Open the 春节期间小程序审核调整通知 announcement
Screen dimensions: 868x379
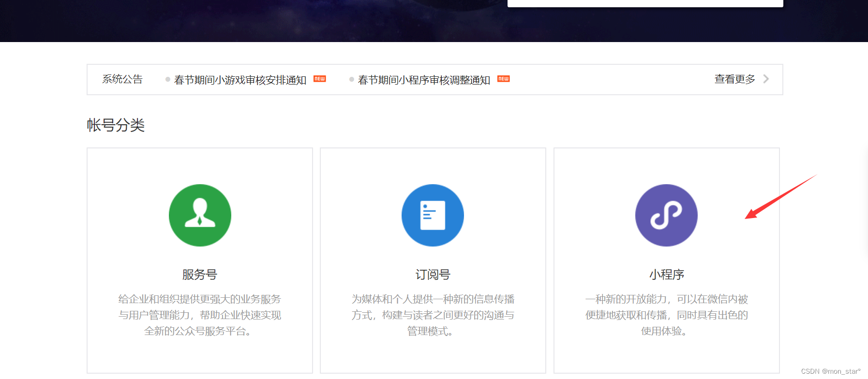424,80
